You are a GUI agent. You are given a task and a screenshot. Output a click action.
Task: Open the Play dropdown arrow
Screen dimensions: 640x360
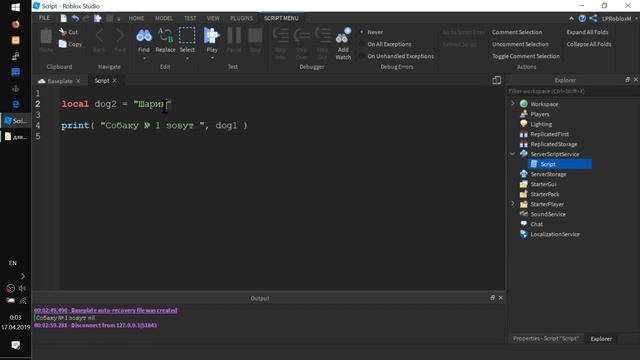(x=212, y=58)
